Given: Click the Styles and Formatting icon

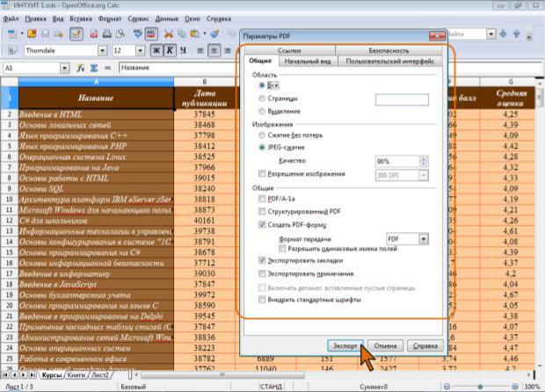Looking at the screenshot, I should pyautogui.click(x=11, y=51).
